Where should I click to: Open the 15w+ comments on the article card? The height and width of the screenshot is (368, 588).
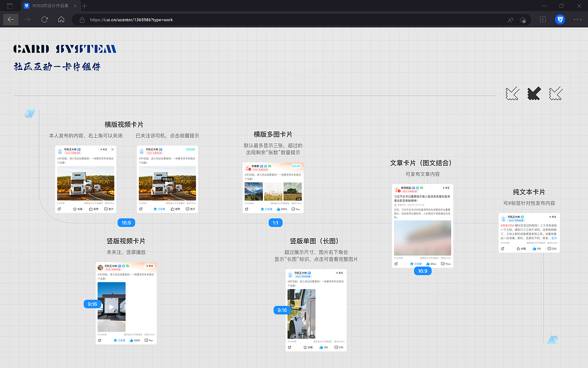coord(446,264)
